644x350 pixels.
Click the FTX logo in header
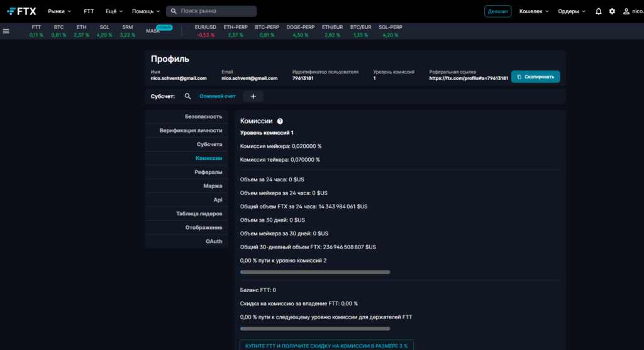21,11
